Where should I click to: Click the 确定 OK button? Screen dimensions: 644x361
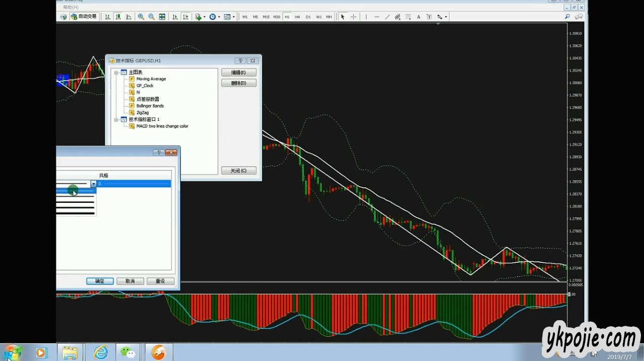coord(100,281)
